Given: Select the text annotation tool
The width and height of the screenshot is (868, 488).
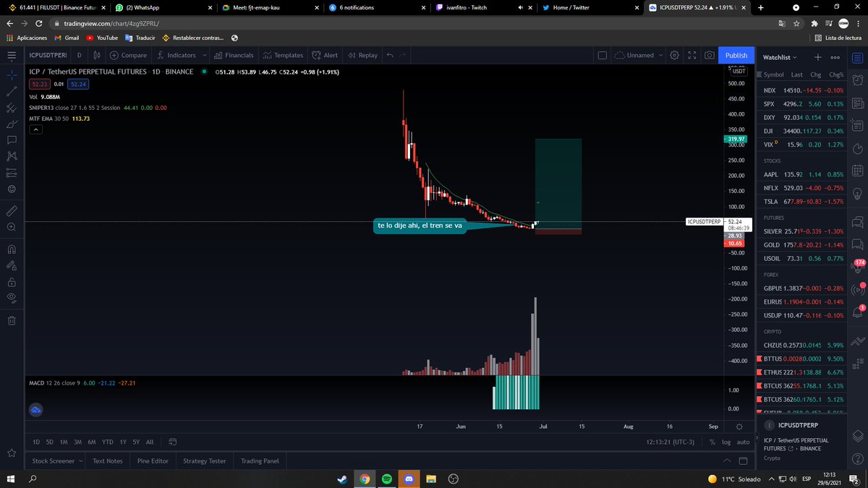Looking at the screenshot, I should click(12, 140).
